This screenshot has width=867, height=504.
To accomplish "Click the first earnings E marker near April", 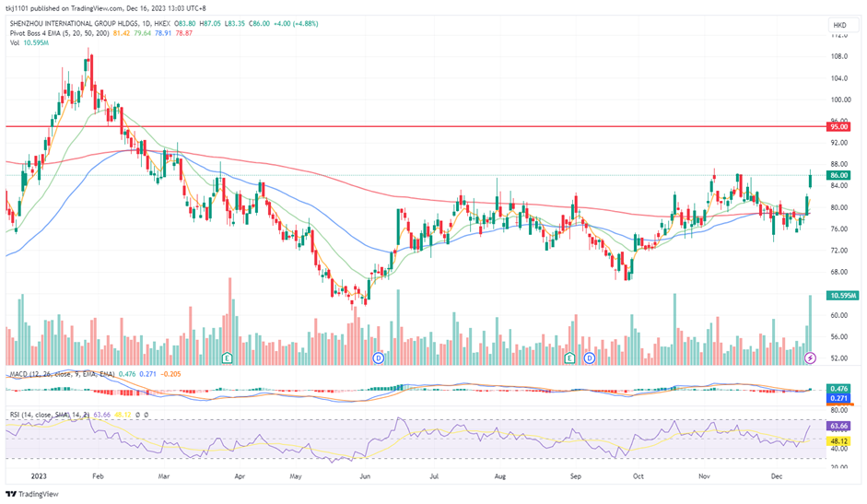I will point(227,357).
